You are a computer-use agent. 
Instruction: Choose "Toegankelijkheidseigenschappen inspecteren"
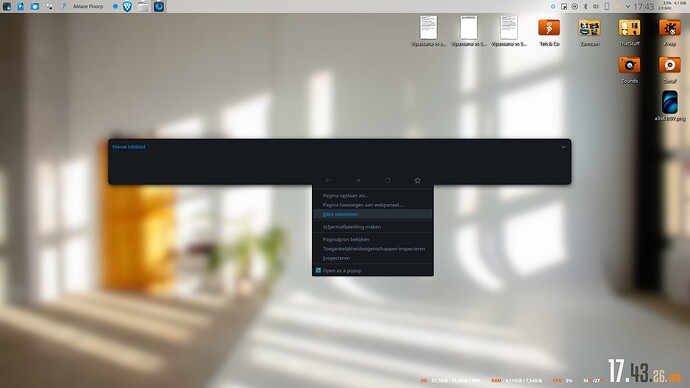pyautogui.click(x=373, y=249)
